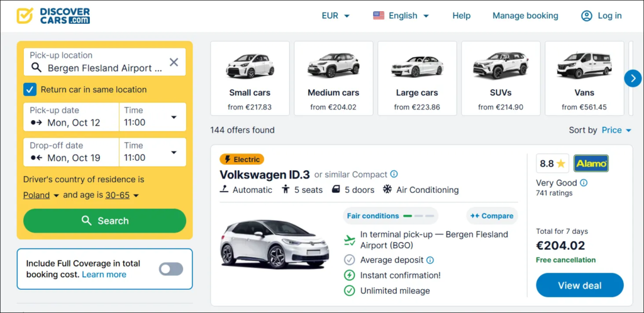The height and width of the screenshot is (313, 644).
Task: Select the SUVs category
Action: (501, 79)
